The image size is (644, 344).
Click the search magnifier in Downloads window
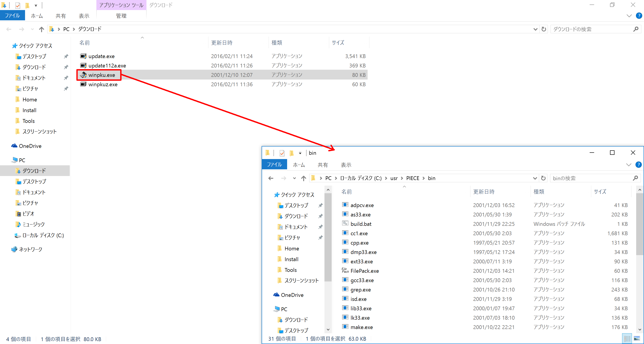tap(636, 29)
